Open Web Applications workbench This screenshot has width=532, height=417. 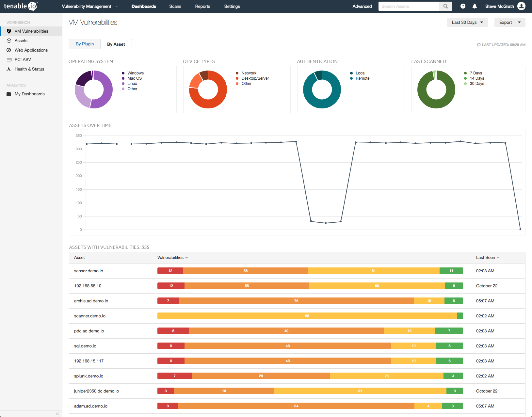[x=31, y=50]
